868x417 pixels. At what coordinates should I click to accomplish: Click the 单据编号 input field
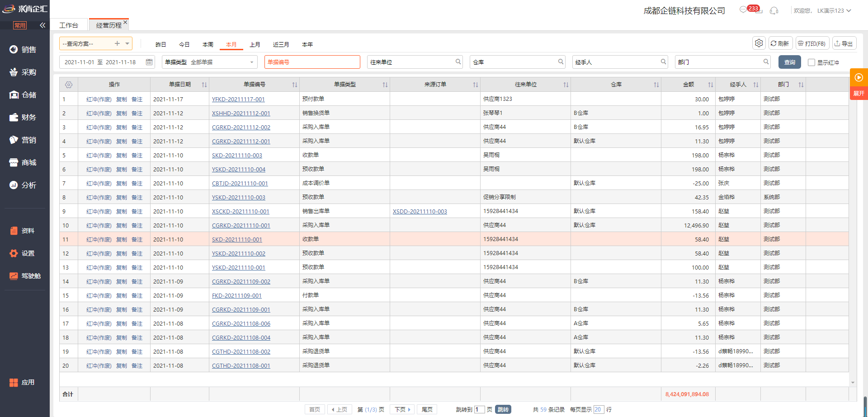coord(312,62)
